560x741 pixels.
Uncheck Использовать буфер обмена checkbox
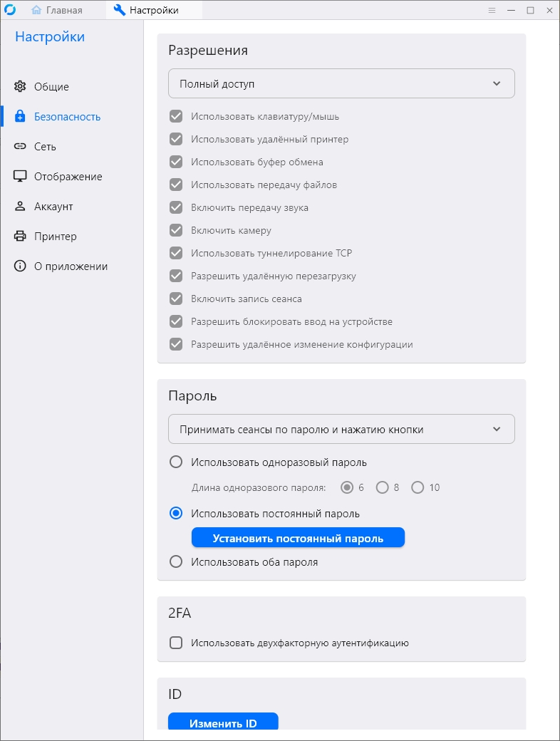[x=176, y=162]
